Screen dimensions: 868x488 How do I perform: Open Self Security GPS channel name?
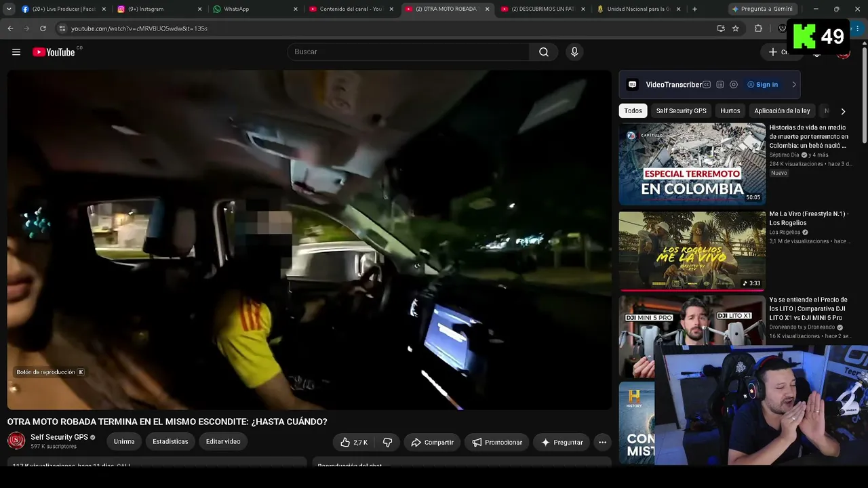[59, 437]
